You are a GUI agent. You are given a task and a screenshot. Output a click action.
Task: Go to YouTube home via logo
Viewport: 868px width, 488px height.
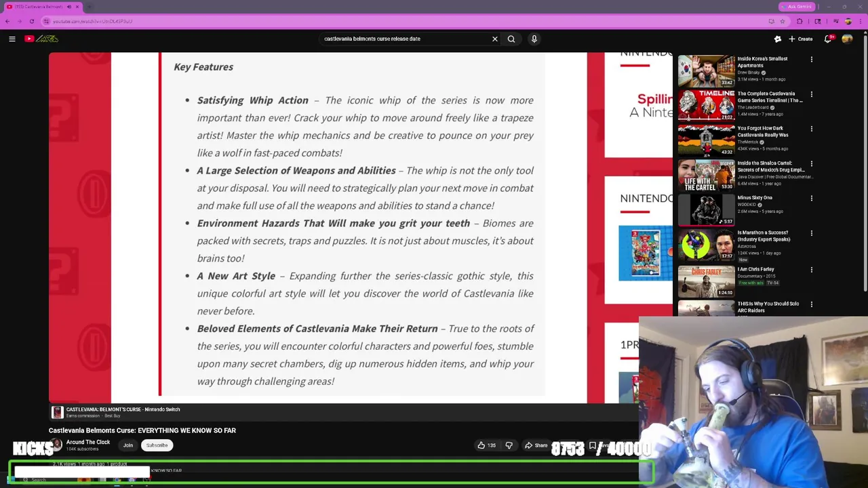click(41, 39)
